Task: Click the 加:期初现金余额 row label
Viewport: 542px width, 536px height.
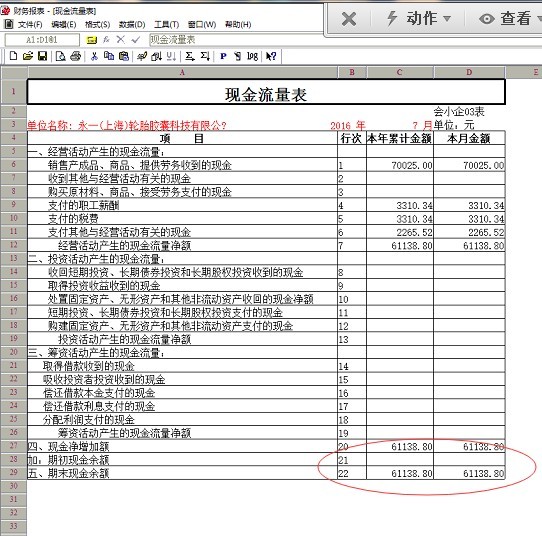Action: (69, 460)
